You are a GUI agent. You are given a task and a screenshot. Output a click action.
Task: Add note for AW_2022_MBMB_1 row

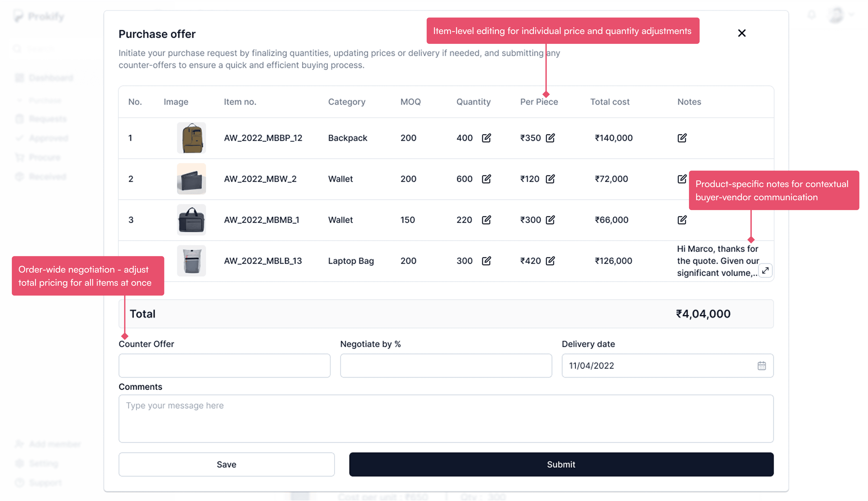click(x=682, y=220)
